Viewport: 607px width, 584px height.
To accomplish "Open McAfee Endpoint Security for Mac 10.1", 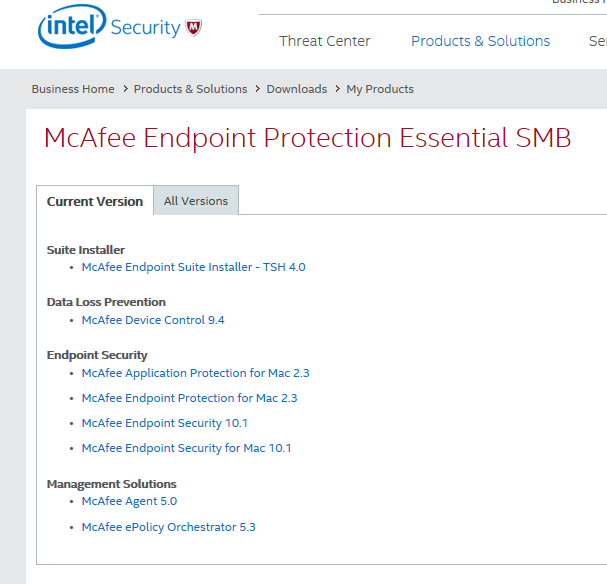I will tap(186, 448).
